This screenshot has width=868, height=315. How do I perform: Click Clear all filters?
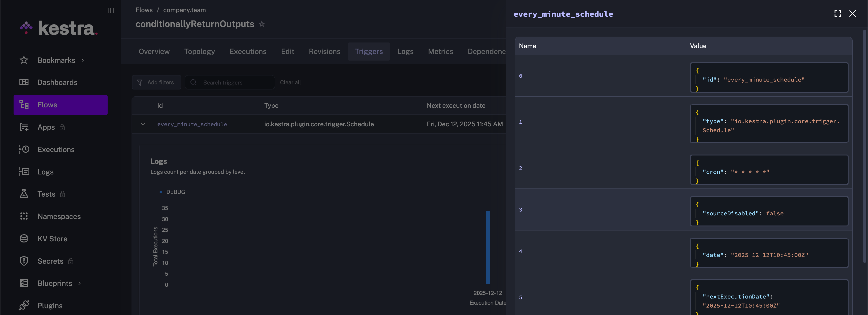(290, 82)
